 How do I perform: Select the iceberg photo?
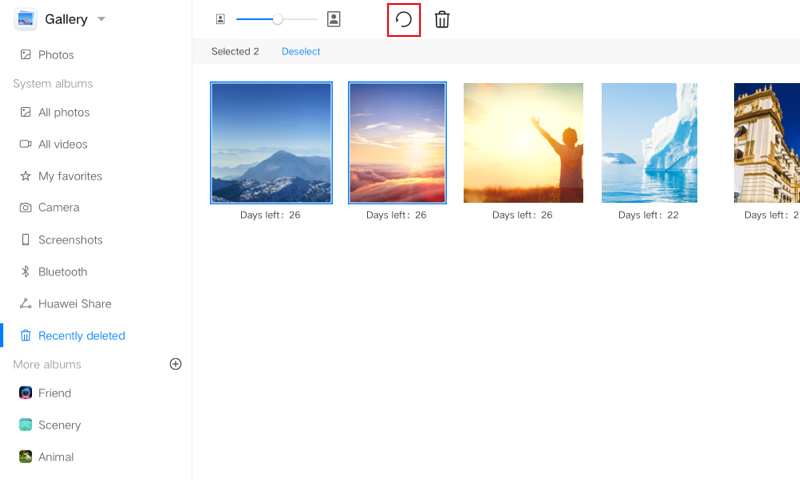coord(649,143)
